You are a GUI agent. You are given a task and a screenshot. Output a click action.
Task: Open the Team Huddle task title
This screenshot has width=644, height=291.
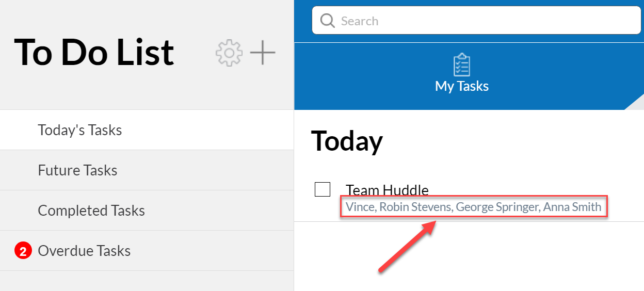387,190
